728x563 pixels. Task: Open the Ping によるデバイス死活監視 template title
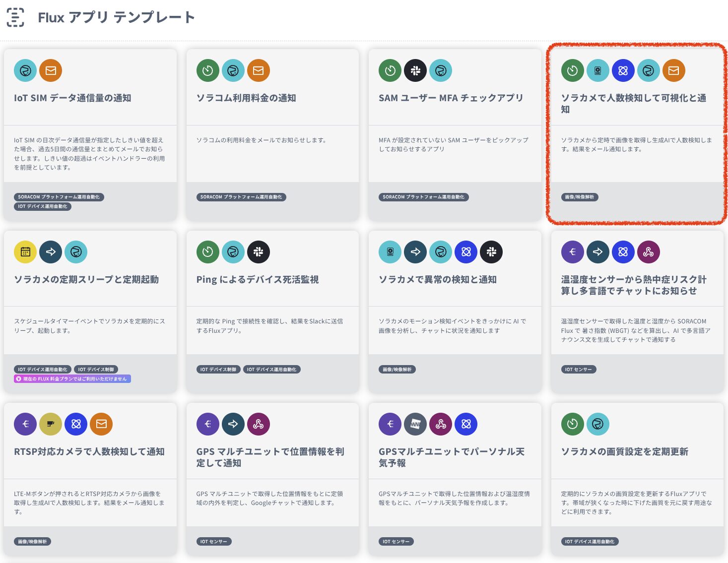(x=257, y=280)
